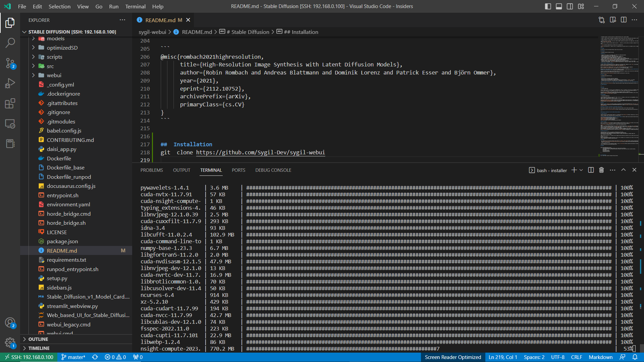The image size is (644, 362).
Task: Open terminal panel More Actions menu
Action: (x=612, y=170)
